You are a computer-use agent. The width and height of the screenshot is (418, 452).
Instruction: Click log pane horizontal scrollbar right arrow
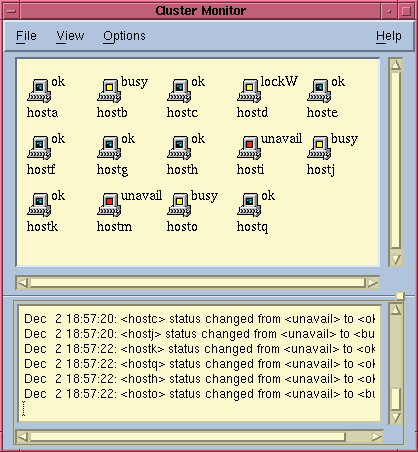[x=377, y=437]
